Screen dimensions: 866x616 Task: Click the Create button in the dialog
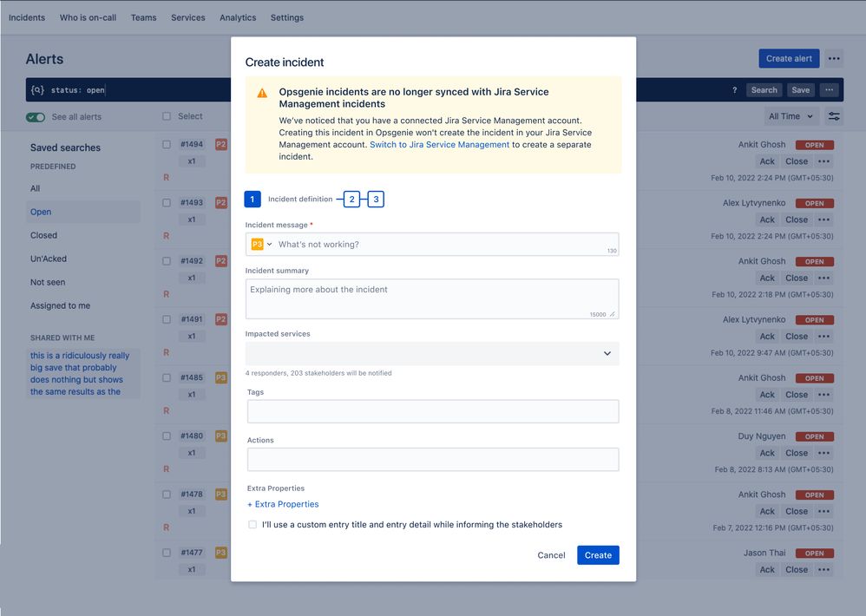(x=598, y=555)
